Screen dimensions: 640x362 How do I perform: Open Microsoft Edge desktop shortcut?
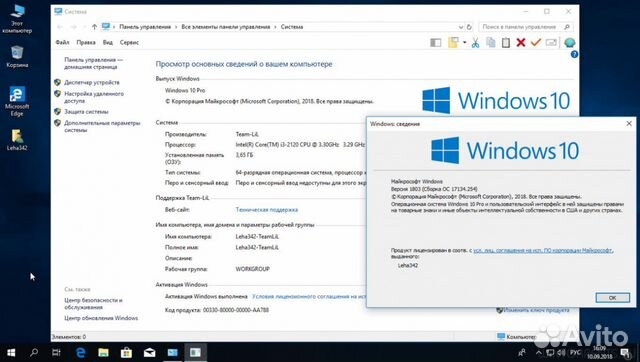[17, 101]
